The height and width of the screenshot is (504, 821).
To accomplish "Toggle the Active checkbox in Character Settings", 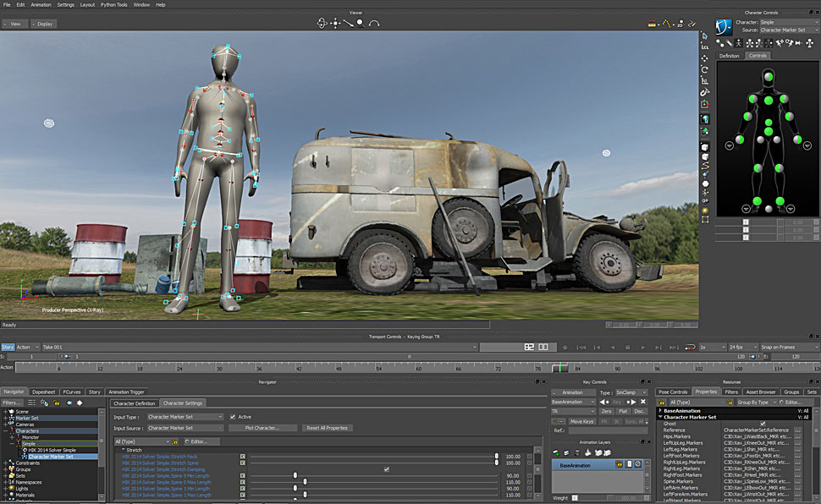I will tap(233, 417).
